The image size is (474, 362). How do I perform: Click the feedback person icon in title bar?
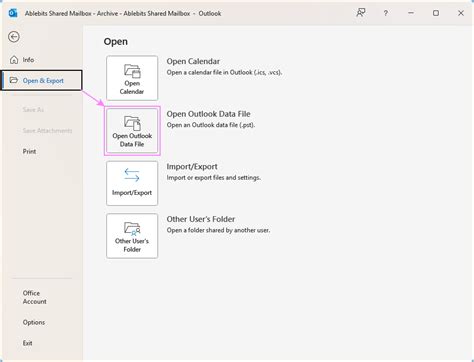point(361,13)
